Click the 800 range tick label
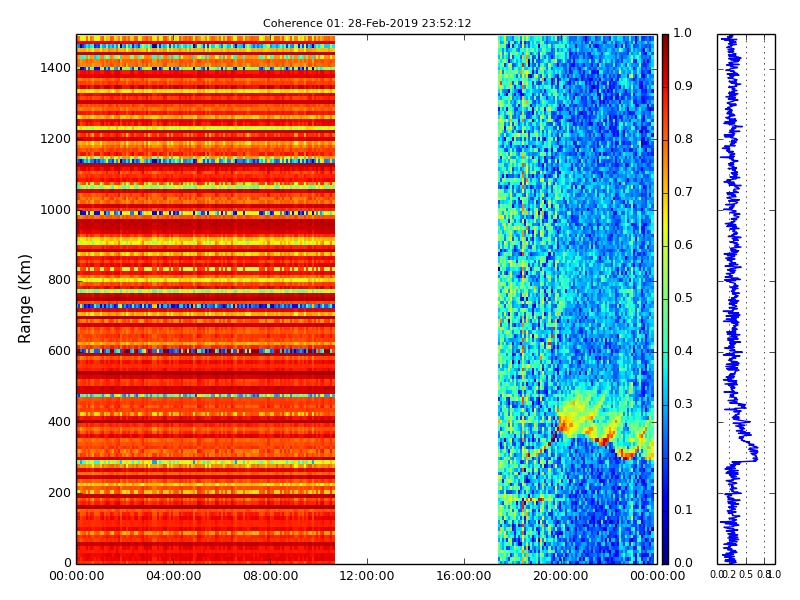The width and height of the screenshot is (800, 600). point(59,280)
